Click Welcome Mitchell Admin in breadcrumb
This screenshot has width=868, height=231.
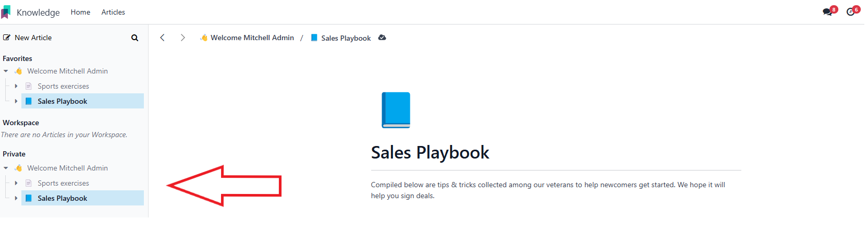(x=252, y=38)
